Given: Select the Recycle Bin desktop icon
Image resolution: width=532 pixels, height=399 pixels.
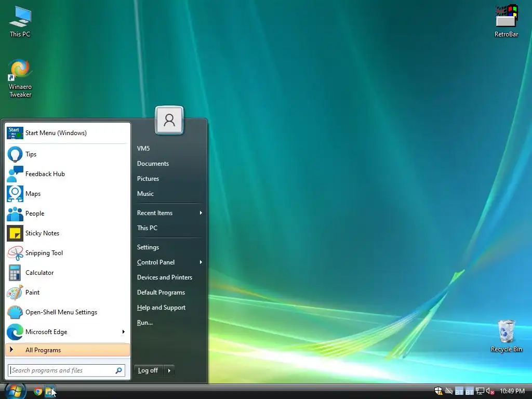Looking at the screenshot, I should (x=506, y=336).
